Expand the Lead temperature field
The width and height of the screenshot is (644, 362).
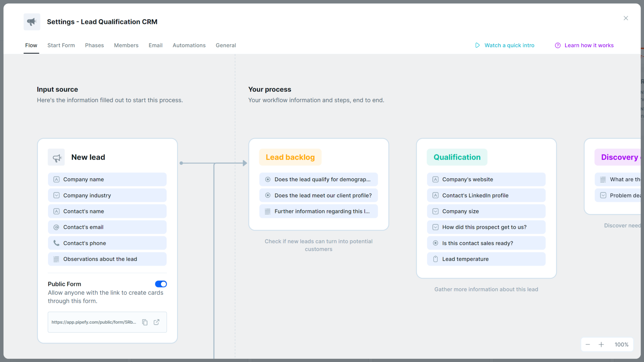tap(486, 259)
